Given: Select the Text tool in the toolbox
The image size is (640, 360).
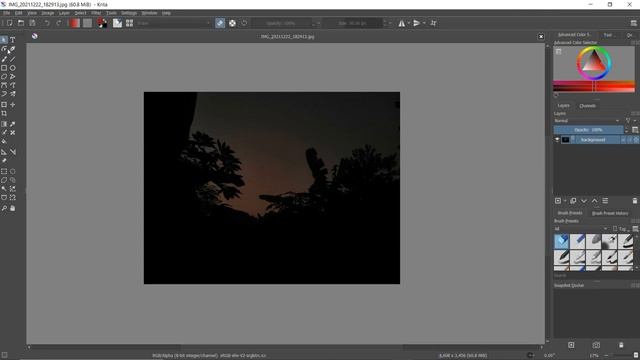Looking at the screenshot, I should click(x=13, y=40).
